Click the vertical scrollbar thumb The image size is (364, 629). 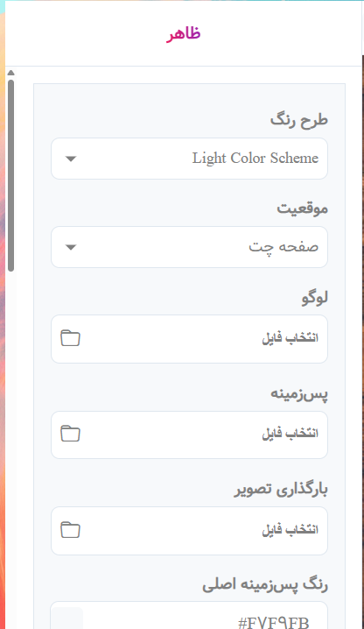10,176
